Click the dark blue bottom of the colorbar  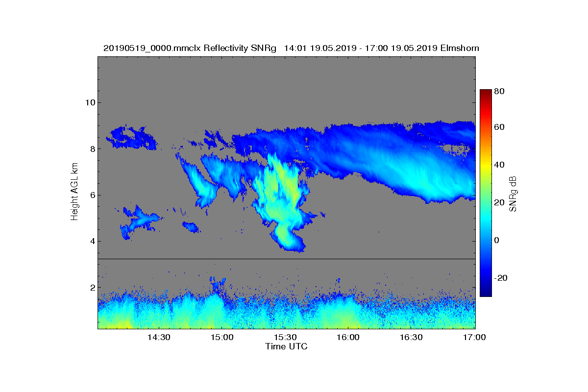pos(485,293)
